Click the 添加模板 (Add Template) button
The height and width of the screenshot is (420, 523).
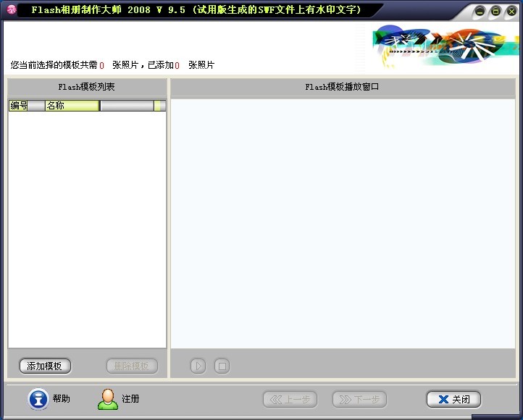point(45,366)
